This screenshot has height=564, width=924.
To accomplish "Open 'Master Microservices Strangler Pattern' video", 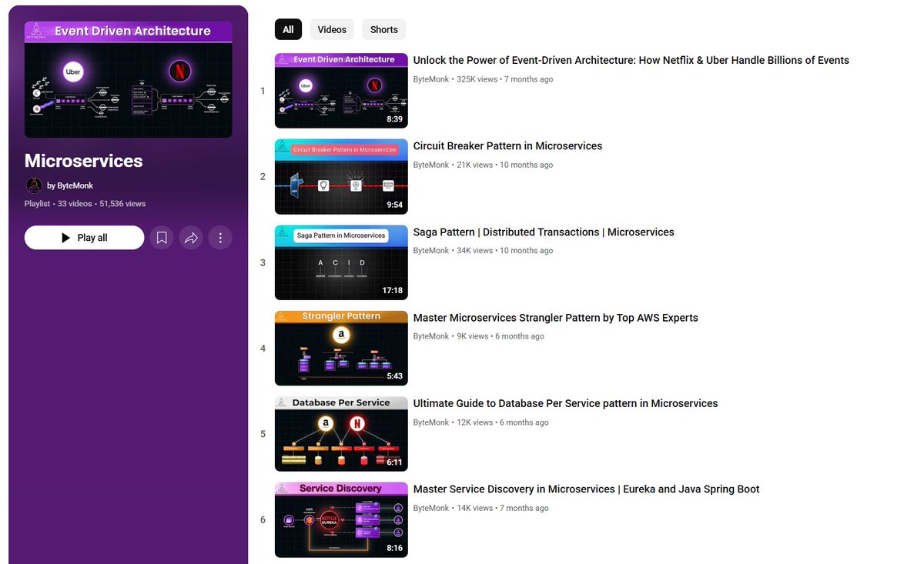I will coord(555,317).
